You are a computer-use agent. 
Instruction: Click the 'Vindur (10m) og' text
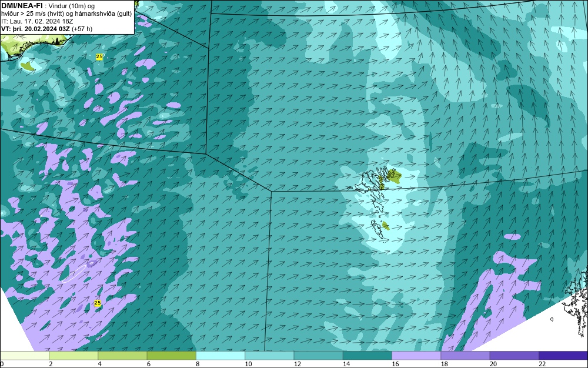coord(72,6)
